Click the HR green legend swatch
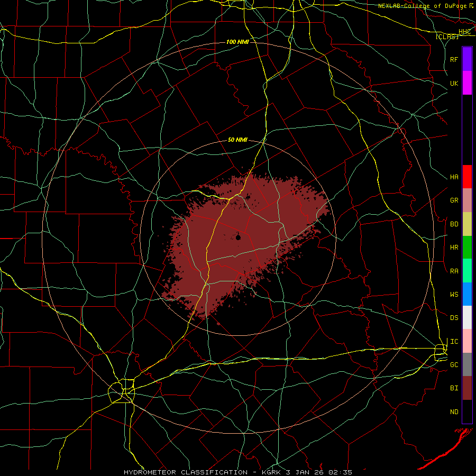 467,248
